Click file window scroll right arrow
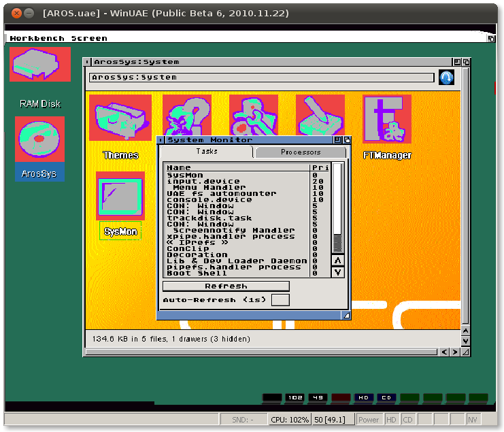The width and height of the screenshot is (504, 432). tap(455, 352)
